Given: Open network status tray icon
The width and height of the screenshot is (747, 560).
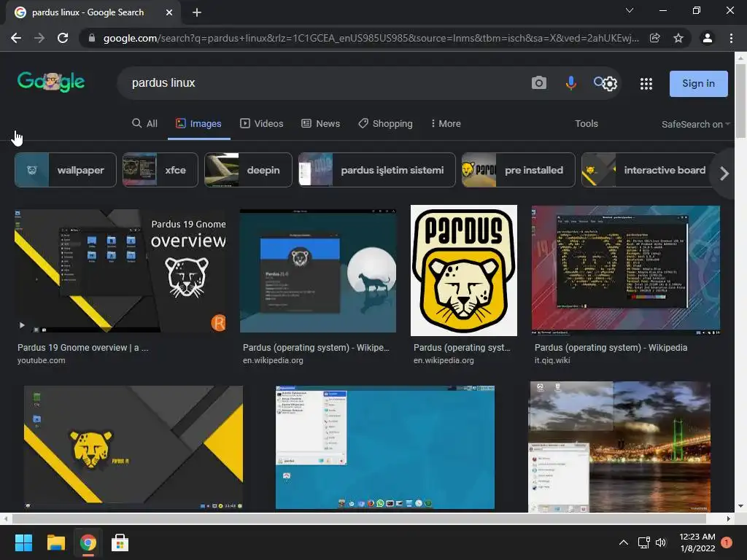Looking at the screenshot, I should 643,542.
